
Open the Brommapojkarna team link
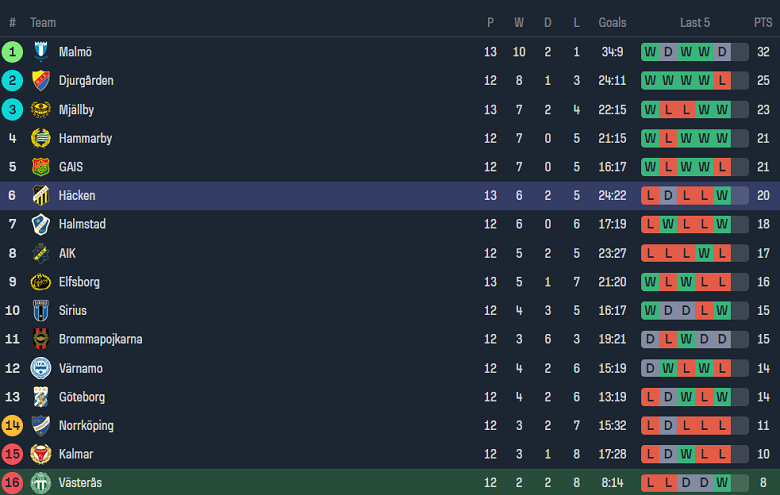point(100,339)
